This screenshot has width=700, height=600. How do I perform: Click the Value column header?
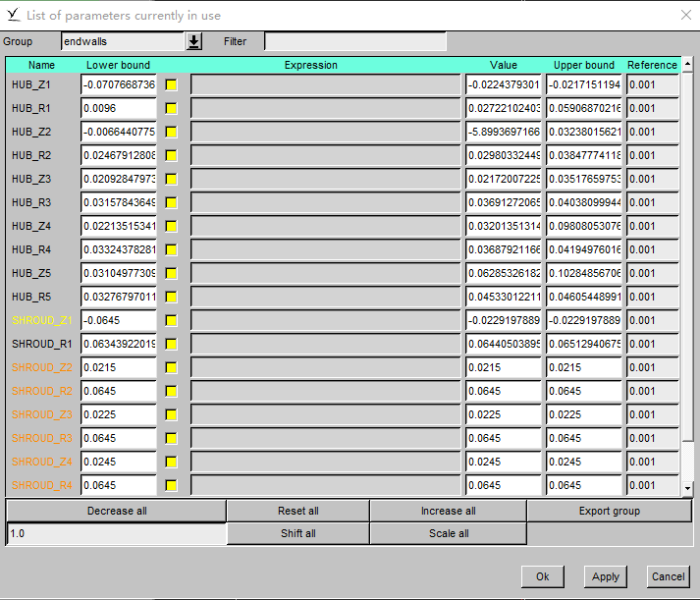[x=503, y=65]
